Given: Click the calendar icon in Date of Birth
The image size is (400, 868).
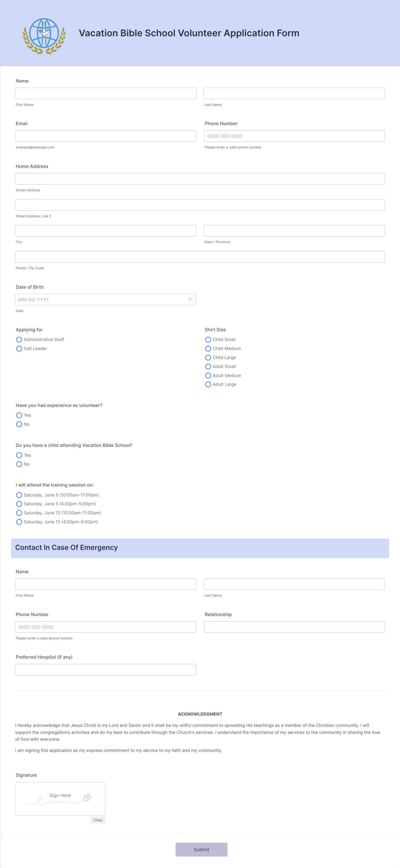Looking at the screenshot, I should coord(190,300).
